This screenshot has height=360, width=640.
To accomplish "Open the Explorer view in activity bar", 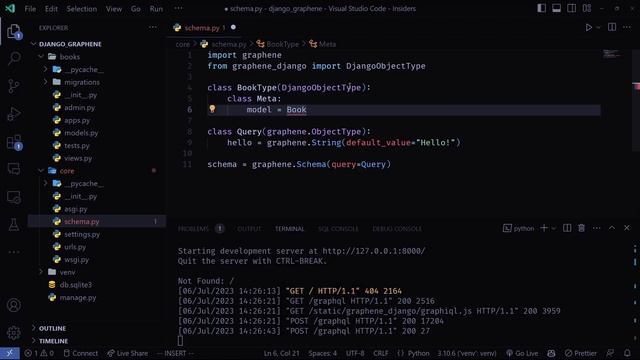I will click(x=13, y=31).
